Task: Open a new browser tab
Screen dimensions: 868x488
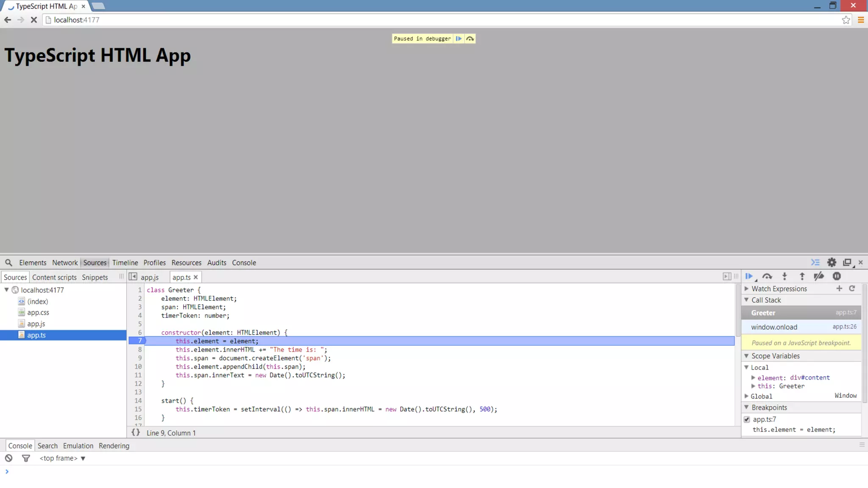Action: point(98,6)
